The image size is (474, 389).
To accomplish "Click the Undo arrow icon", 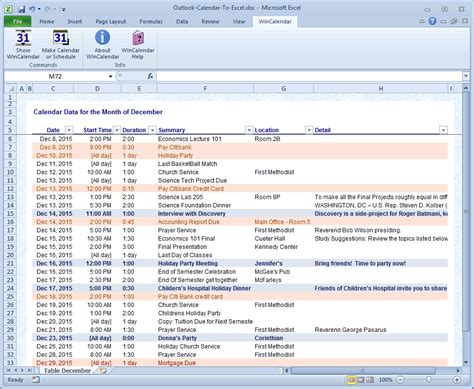I will pyautogui.click(x=32, y=9).
